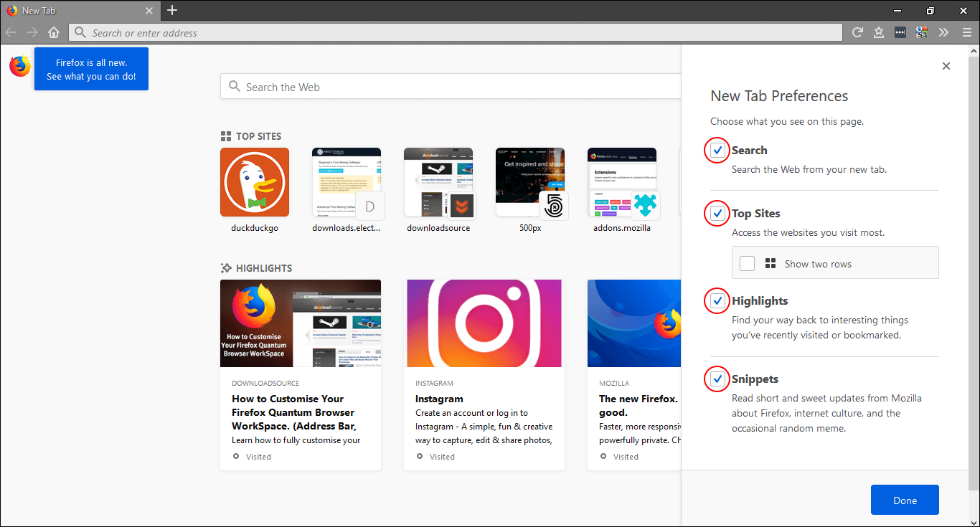Uncheck the Snippets checkbox
Viewport: 980px width, 527px height.
click(717, 379)
